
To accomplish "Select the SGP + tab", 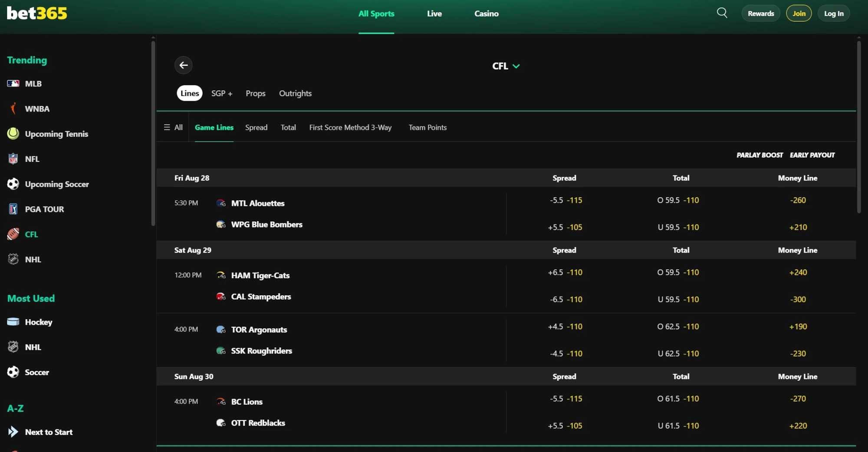I will point(222,93).
